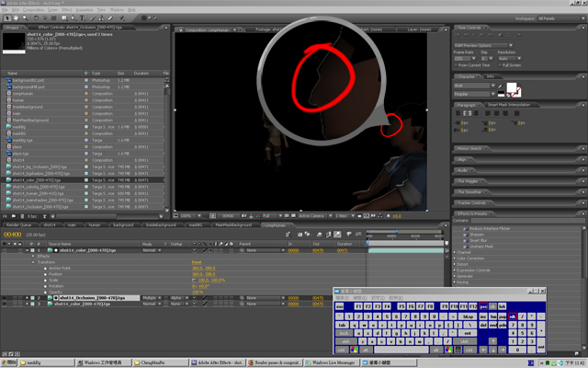Image resolution: width=588 pixels, height=368 pixels.
Task: Select the Horizontal Type tool
Action: click(x=83, y=18)
